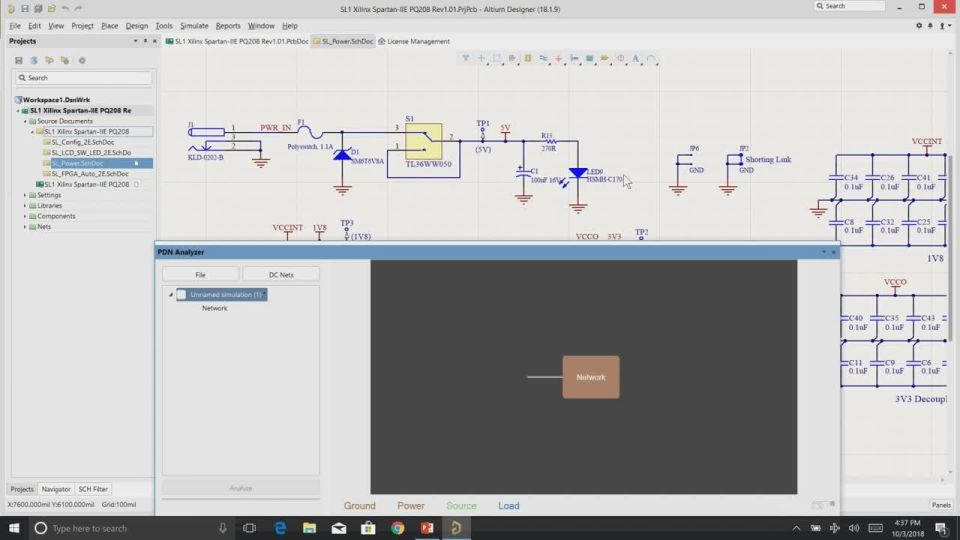960x540 pixels.
Task: Open SL_FPGA_Auto_2E.SchDoc in Projects tree
Action: tap(90, 174)
